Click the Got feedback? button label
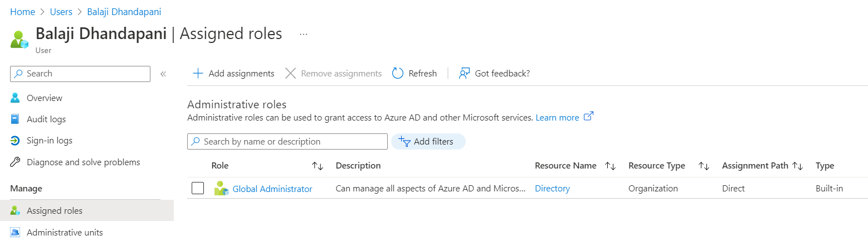The image size is (868, 245). click(x=502, y=73)
